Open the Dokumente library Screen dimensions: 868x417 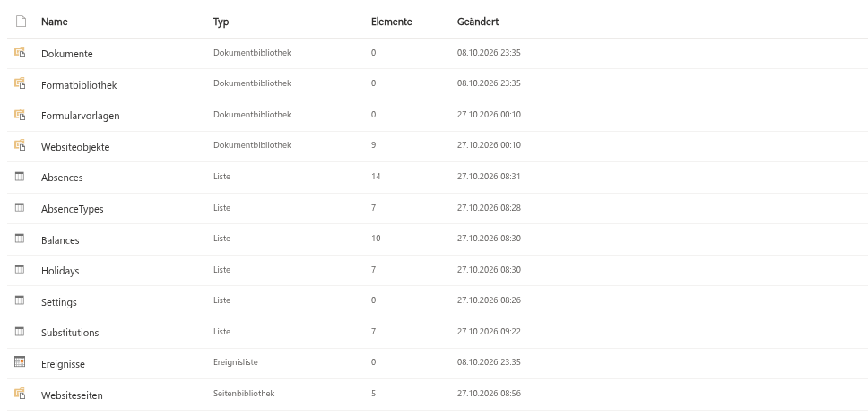67,54
